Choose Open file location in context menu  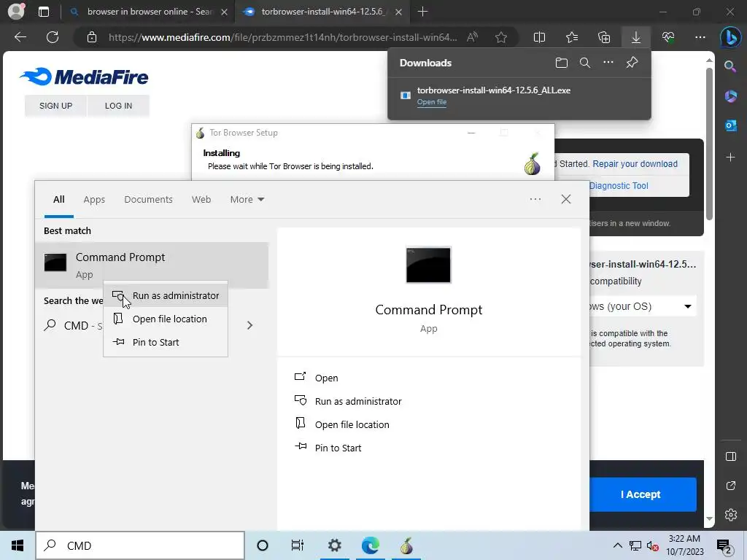[x=166, y=319]
